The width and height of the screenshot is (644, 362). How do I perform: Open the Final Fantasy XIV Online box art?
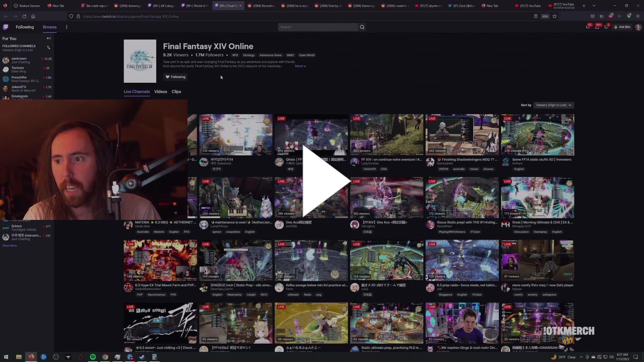point(140,61)
